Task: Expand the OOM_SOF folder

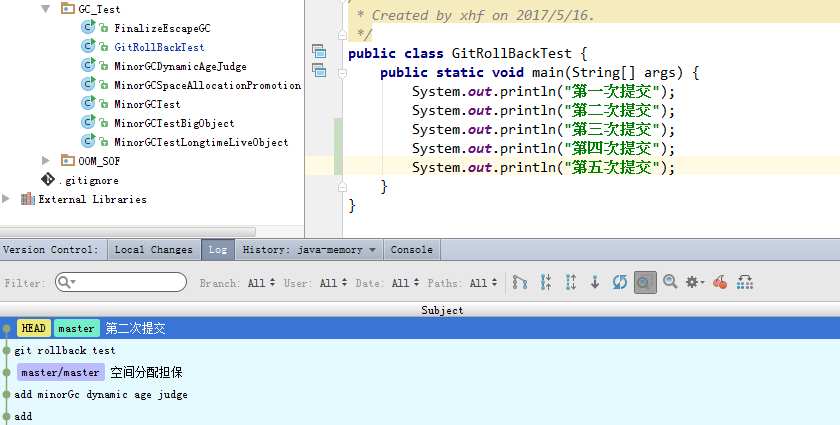Action: click(46, 160)
